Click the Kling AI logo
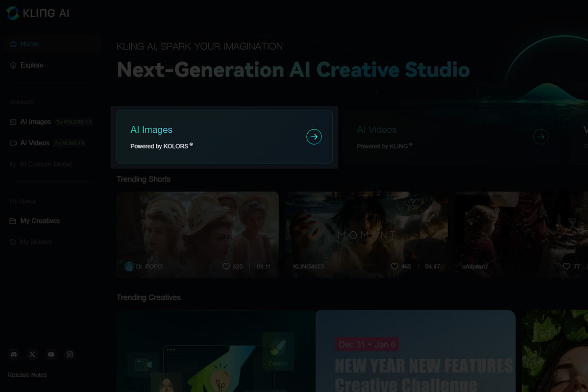 pos(38,13)
